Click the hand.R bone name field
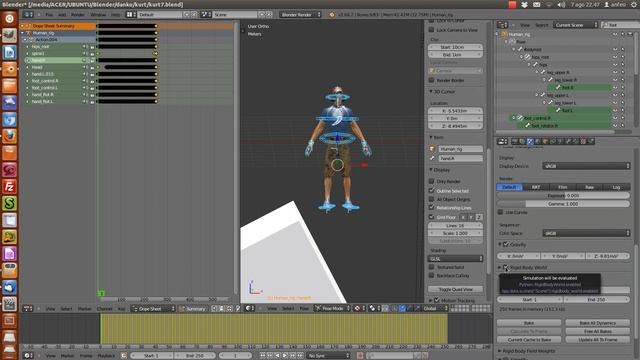The height and width of the screenshot is (360, 640). tap(460, 158)
